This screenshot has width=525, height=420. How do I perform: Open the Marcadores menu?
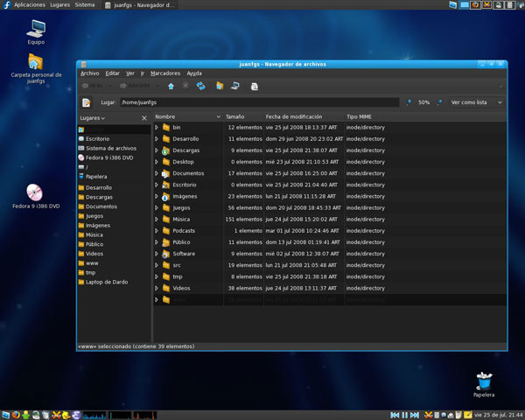pos(165,73)
